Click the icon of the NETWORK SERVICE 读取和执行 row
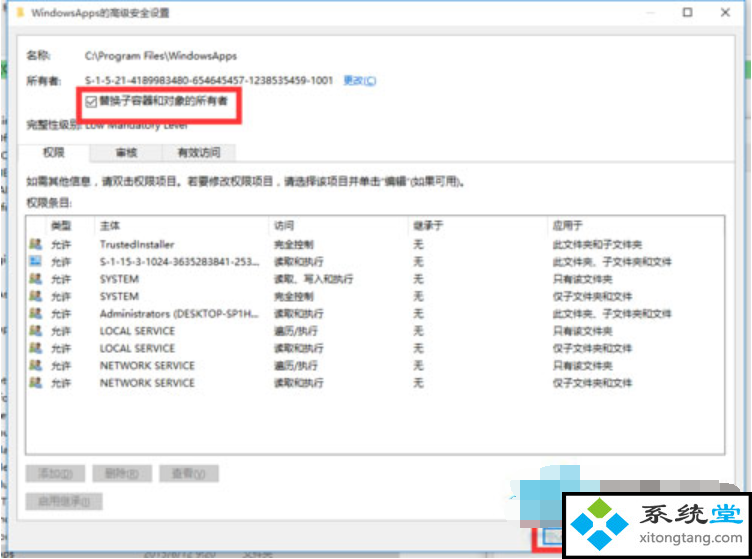 36,383
